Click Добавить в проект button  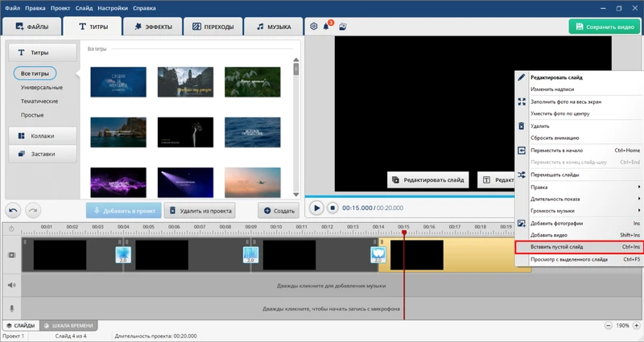pyautogui.click(x=124, y=211)
